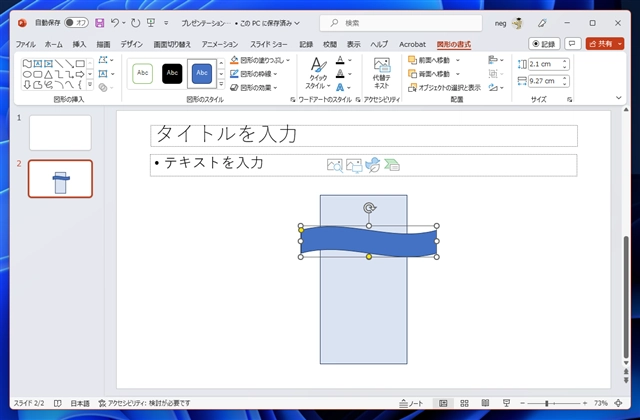Insert icons via placeholder bird icon
This screenshot has width=640, height=420.
373,165
